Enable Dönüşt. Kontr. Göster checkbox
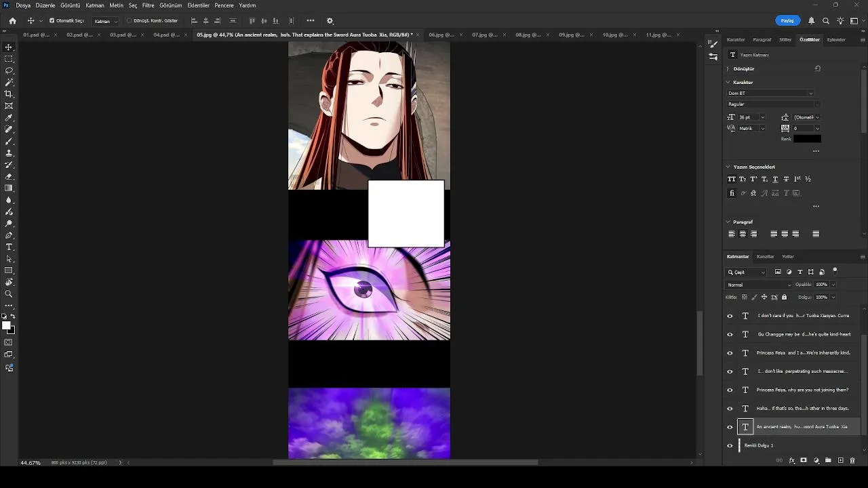Screen dimensions: 868x488 point(130,20)
